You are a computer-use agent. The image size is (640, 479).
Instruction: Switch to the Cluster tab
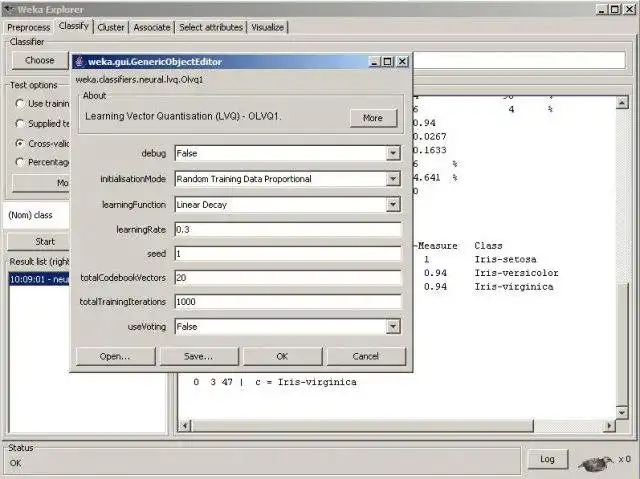click(111, 27)
